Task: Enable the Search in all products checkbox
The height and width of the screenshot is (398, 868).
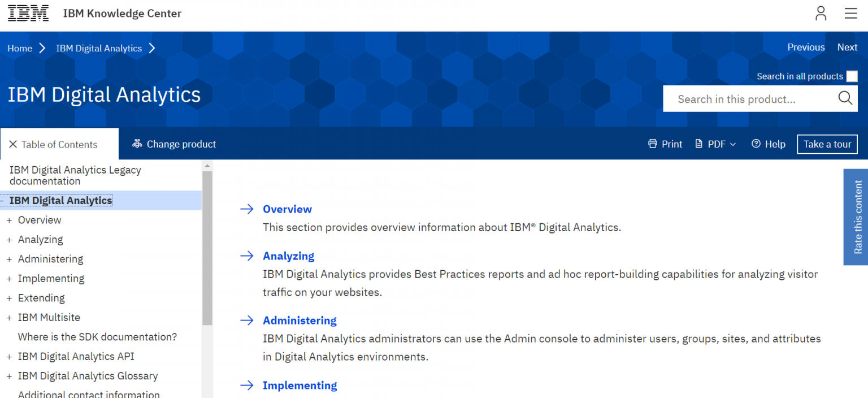Action: 852,76
